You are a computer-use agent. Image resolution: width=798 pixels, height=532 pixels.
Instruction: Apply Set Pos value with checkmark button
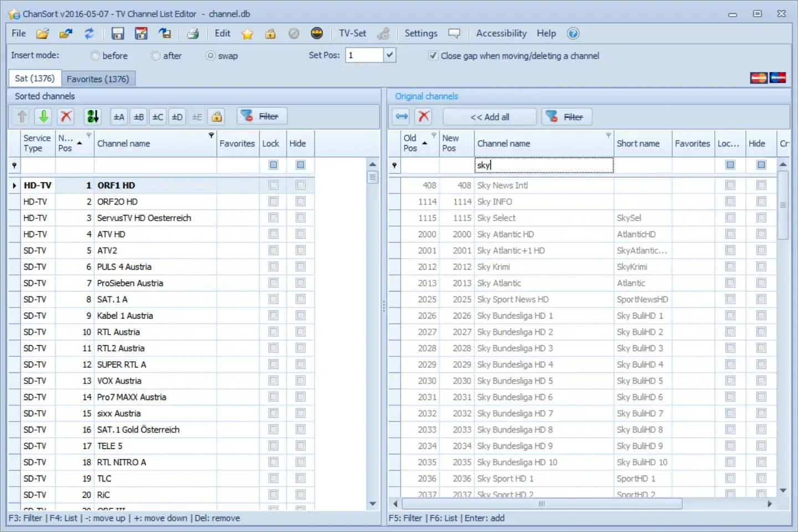click(390, 55)
